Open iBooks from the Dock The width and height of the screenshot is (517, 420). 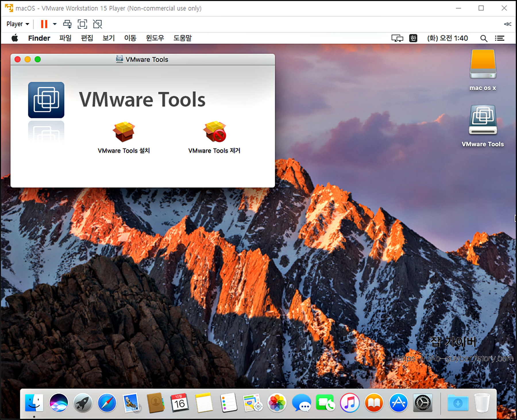[x=374, y=403]
